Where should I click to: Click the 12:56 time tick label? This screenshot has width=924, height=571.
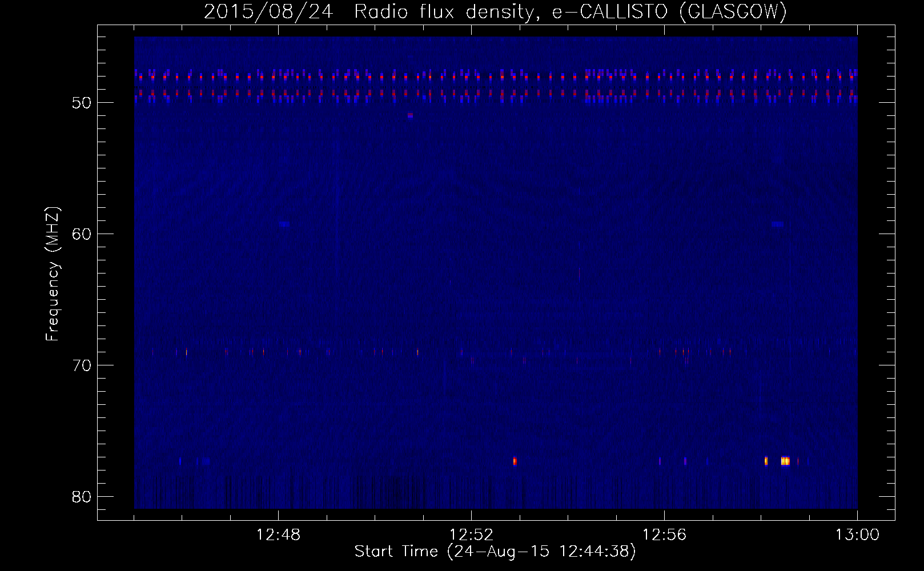pyautogui.click(x=664, y=535)
